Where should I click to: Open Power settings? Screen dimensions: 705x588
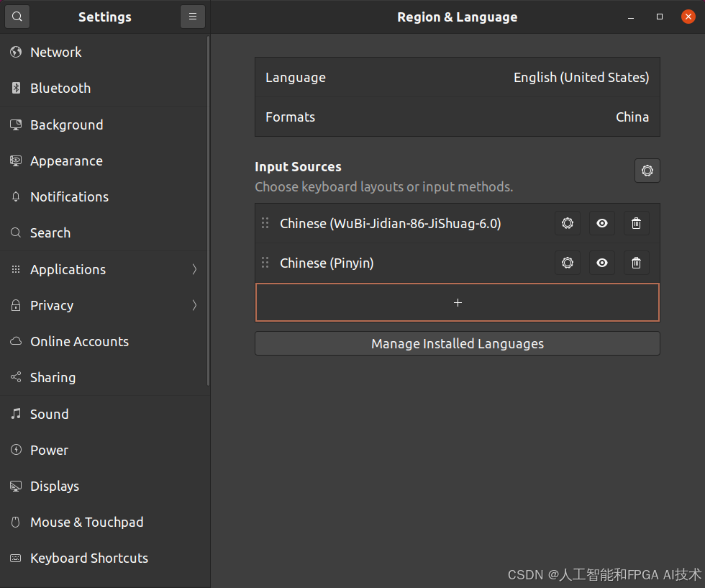[x=104, y=449]
